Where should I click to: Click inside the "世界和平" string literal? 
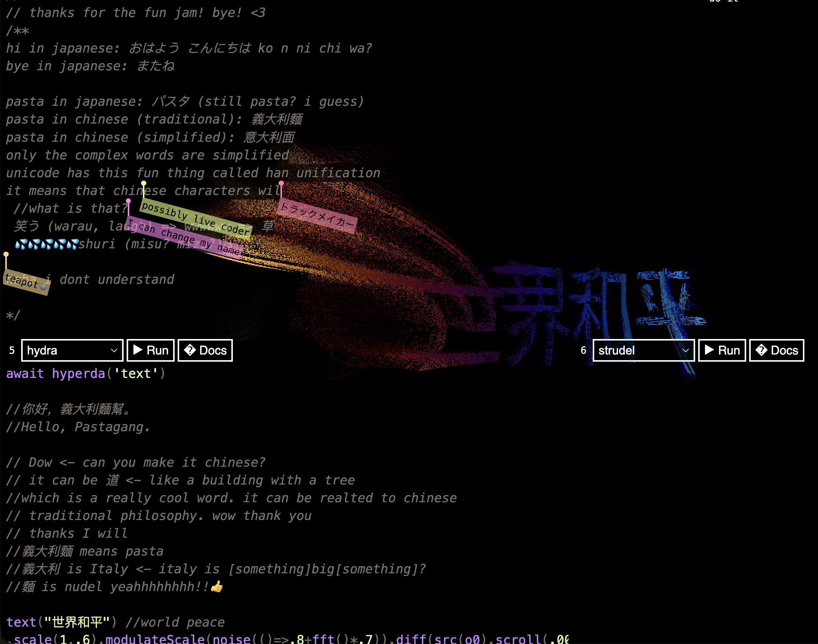click(x=77, y=622)
